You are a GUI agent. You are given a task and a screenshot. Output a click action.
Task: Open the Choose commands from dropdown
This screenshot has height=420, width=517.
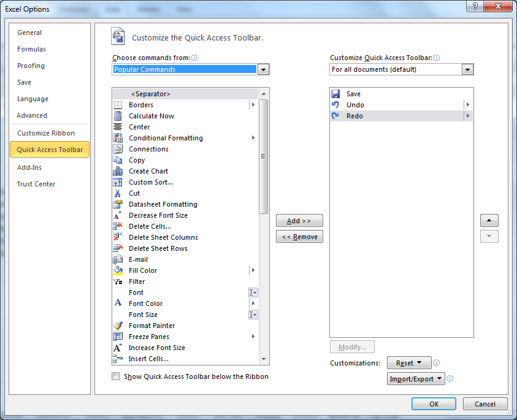coord(264,70)
